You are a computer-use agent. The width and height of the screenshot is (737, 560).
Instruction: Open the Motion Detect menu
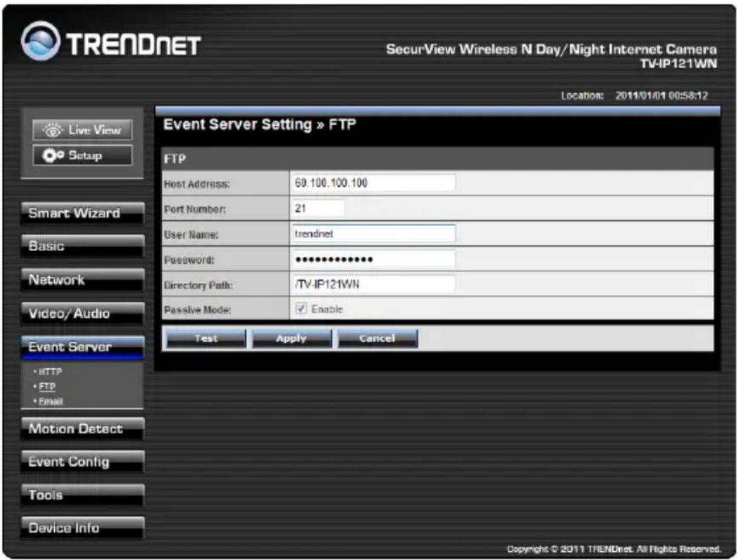82,429
